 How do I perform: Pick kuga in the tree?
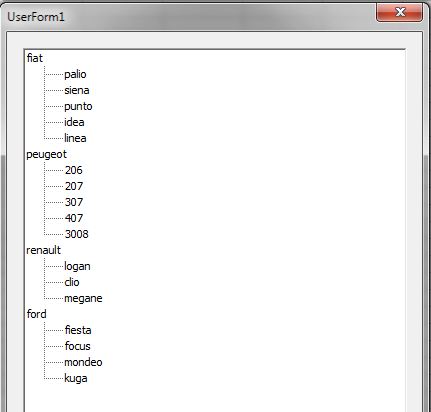(76, 378)
